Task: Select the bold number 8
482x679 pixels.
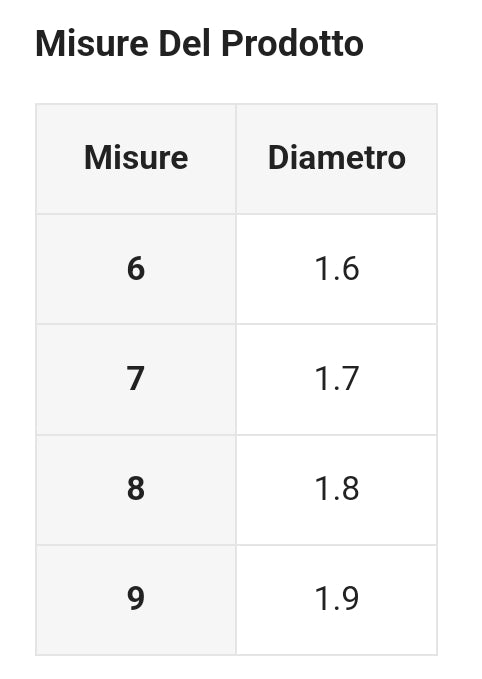Action: click(136, 489)
